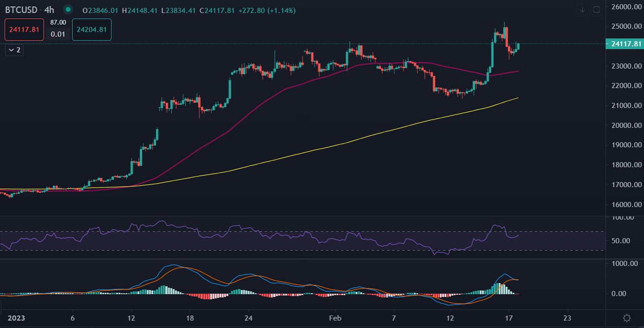Click the 4h interval label
Image resolution: width=644 pixels, height=328 pixels.
tap(49, 10)
